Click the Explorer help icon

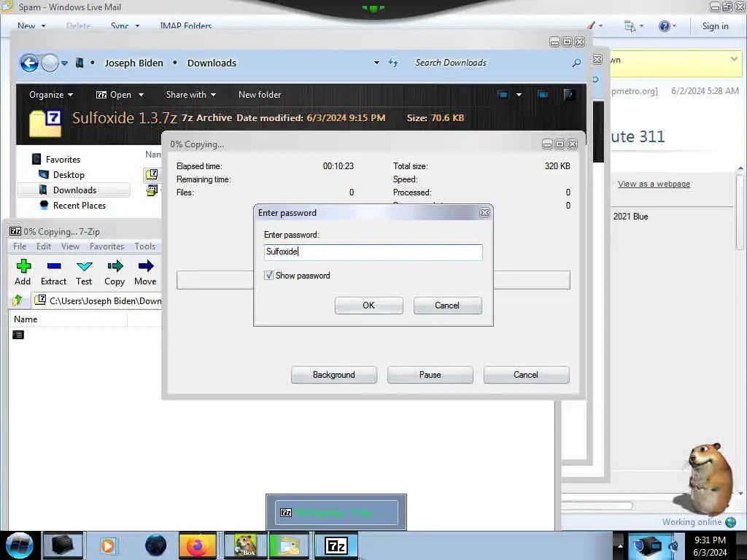point(569,94)
